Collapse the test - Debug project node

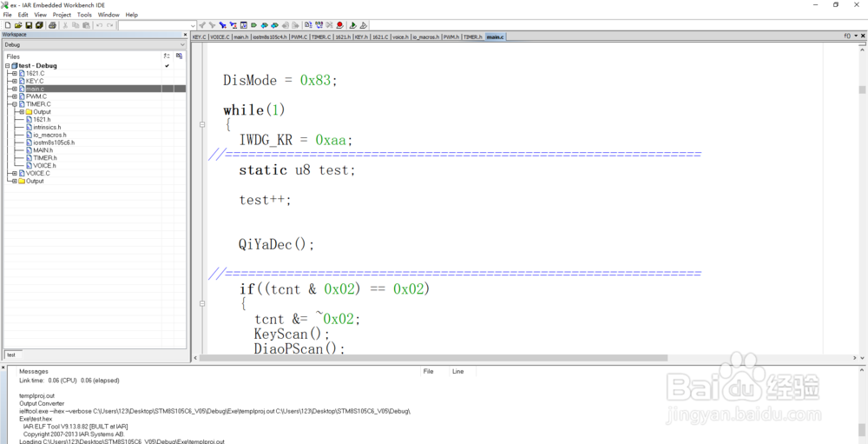pyautogui.click(x=8, y=65)
